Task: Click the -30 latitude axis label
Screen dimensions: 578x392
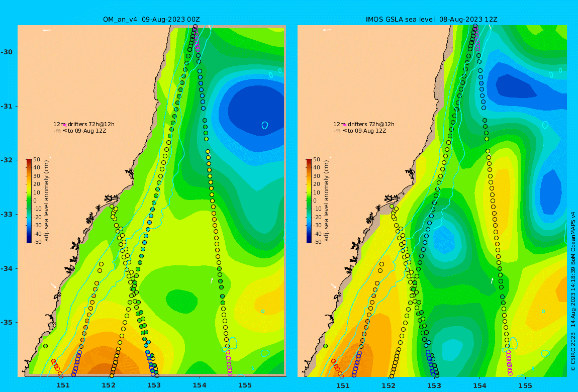Action: (8, 52)
